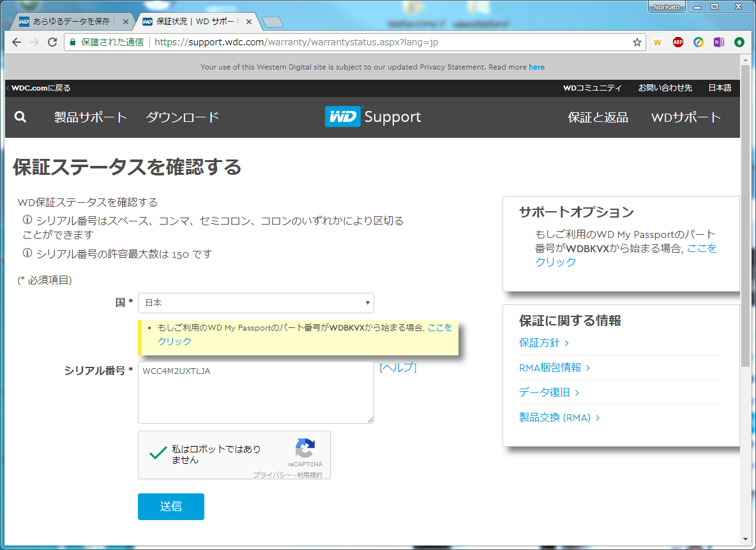Click the 'here' privacy statement link

(536, 67)
